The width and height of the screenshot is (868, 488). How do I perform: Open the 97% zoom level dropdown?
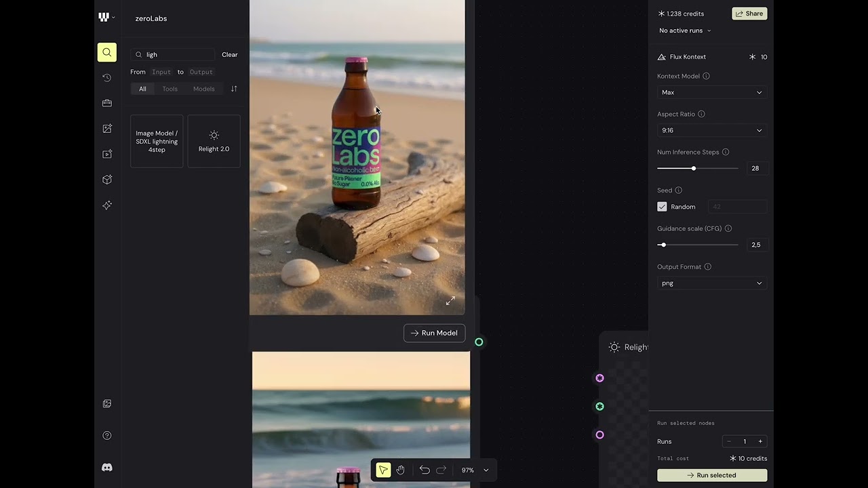point(475,470)
